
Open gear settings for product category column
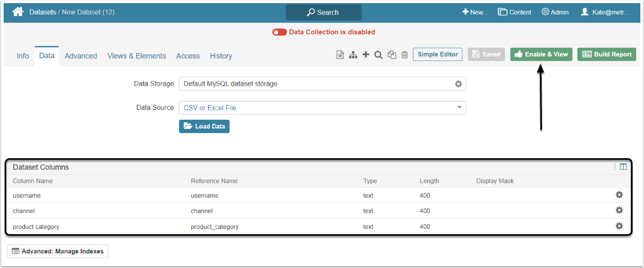619,226
